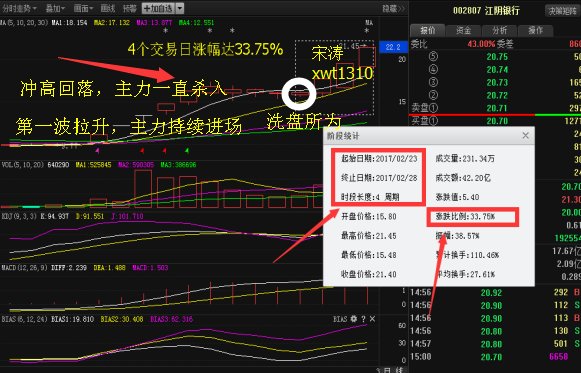Open BIAS indicator settings gear
Screen dimensions: 581x373
click(354, 319)
